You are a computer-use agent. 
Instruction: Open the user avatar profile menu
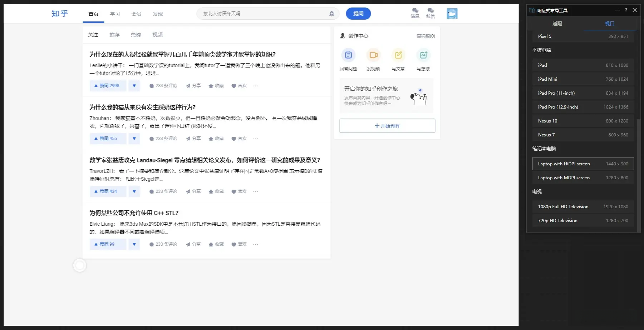tap(452, 14)
